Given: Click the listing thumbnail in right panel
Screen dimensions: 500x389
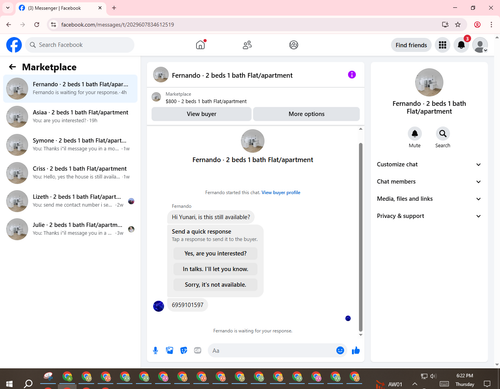Looking at the screenshot, I should pyautogui.click(x=429, y=82).
